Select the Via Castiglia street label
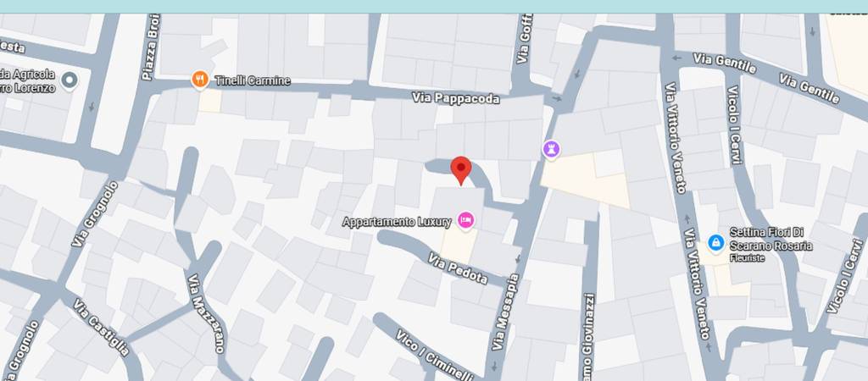Viewport: 868px width, 381px height. 102,328
